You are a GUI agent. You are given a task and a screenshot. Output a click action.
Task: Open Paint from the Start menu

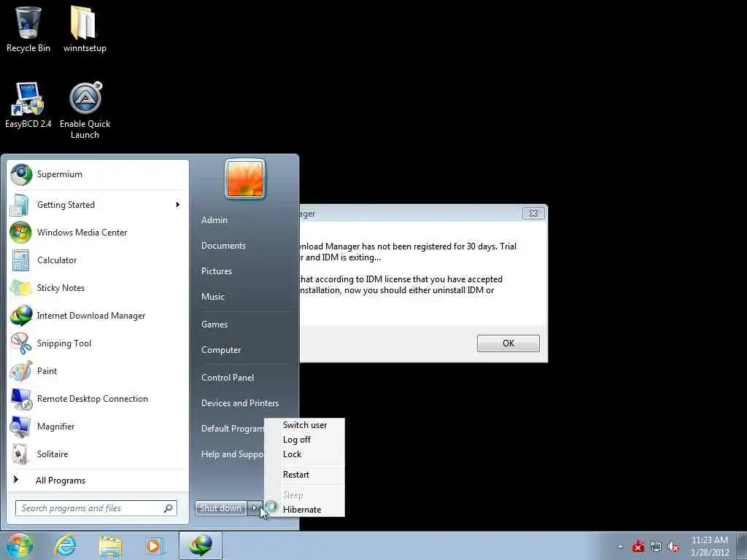[98, 371]
